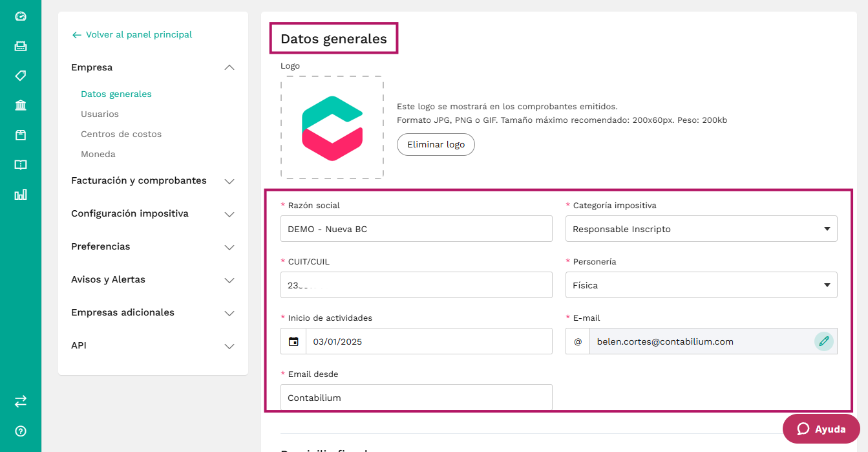Open the Ayuda chat button

click(x=821, y=429)
